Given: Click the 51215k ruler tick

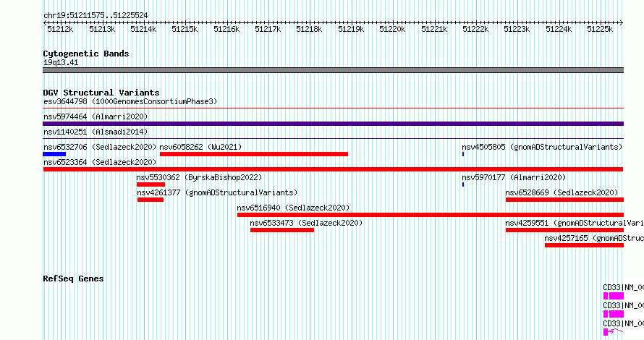Looking at the screenshot, I should pos(185,29).
